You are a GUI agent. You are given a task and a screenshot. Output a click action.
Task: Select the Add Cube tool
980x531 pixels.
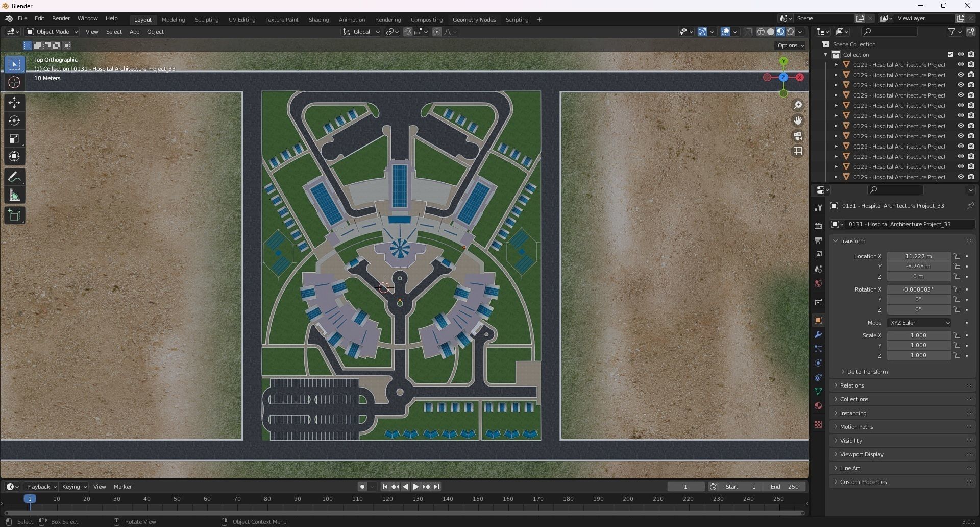tap(14, 215)
